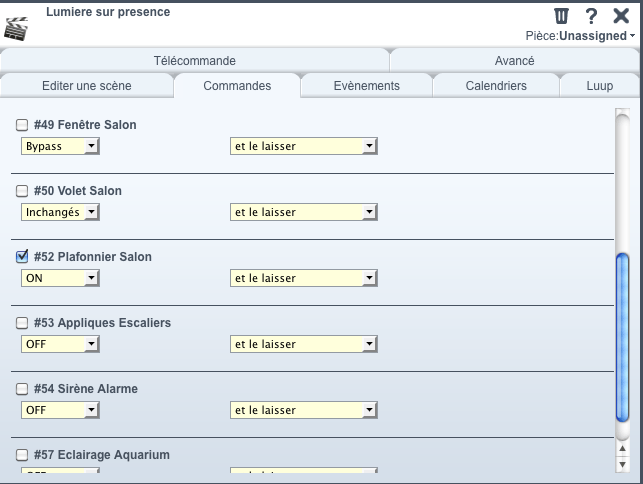Open help with the question mark icon

tap(591, 16)
